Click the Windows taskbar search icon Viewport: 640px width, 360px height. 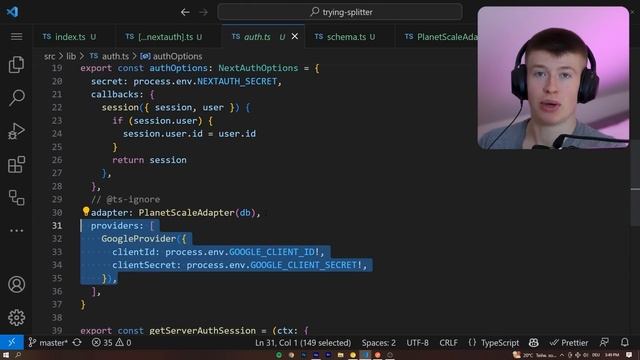18,355
